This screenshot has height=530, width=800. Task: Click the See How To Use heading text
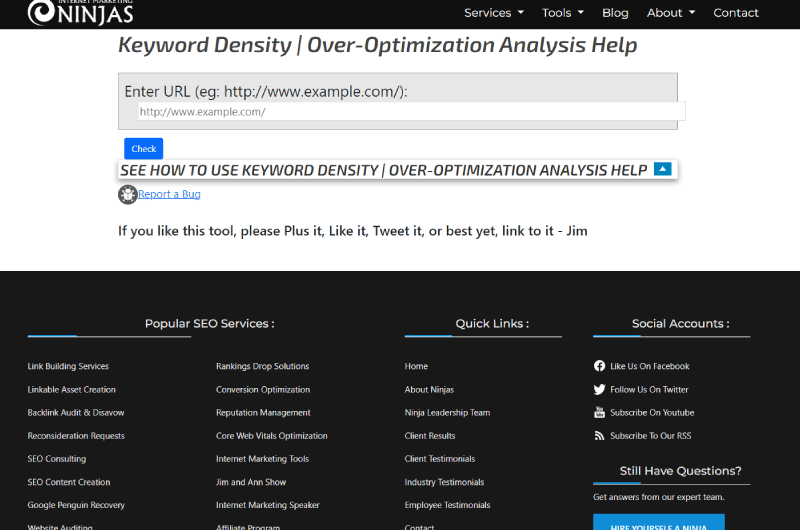tap(384, 170)
